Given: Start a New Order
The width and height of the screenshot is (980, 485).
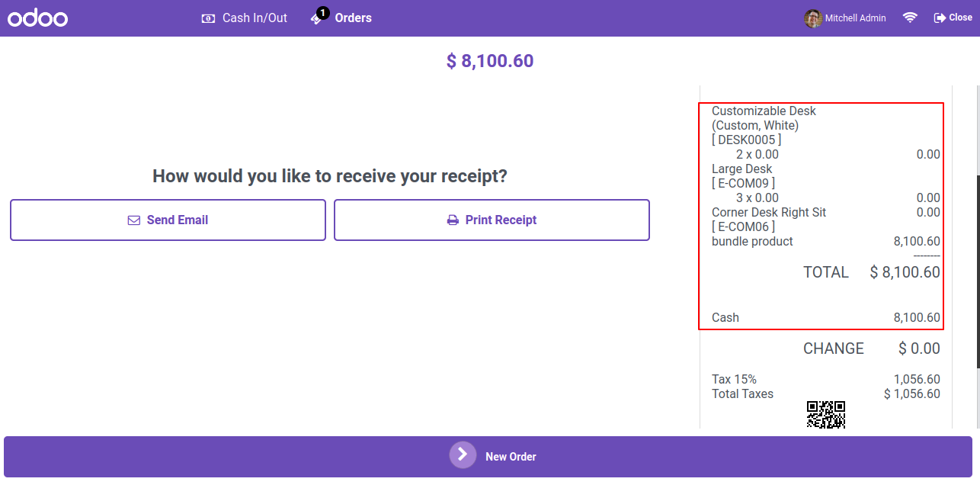Looking at the screenshot, I should [488, 457].
